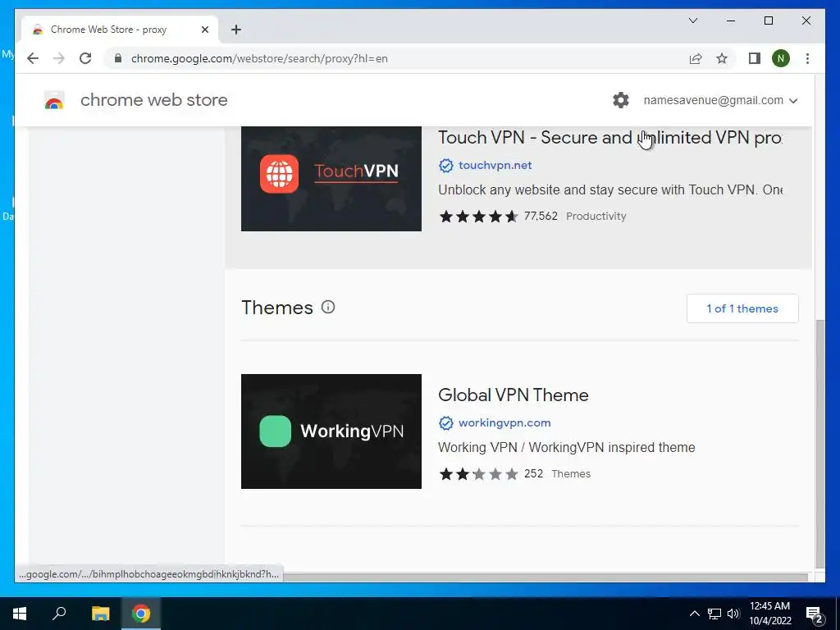This screenshot has width=840, height=630.
Task: Open the volume speaker icon
Action: pos(733,614)
